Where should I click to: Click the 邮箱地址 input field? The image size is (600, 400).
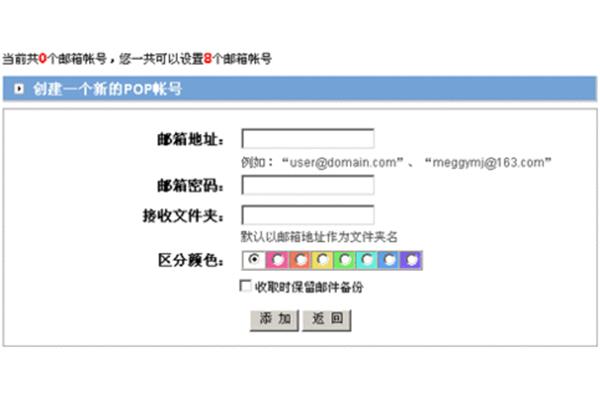[308, 139]
